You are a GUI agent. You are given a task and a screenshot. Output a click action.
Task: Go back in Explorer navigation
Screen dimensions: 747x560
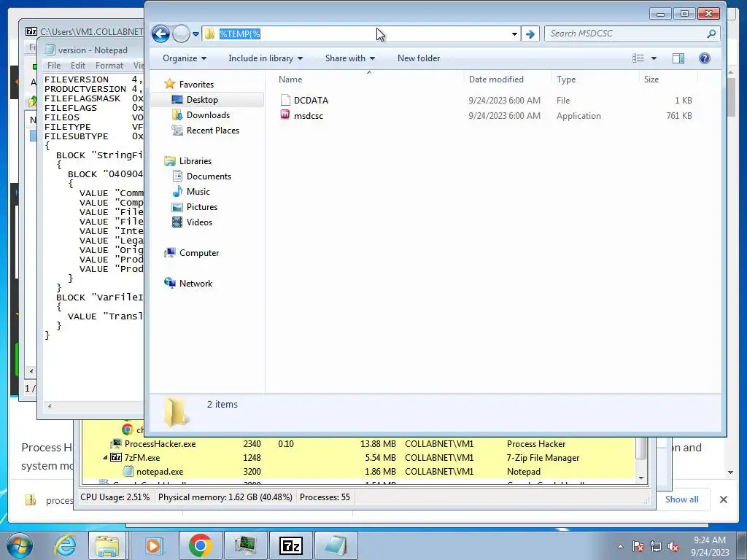coord(161,34)
